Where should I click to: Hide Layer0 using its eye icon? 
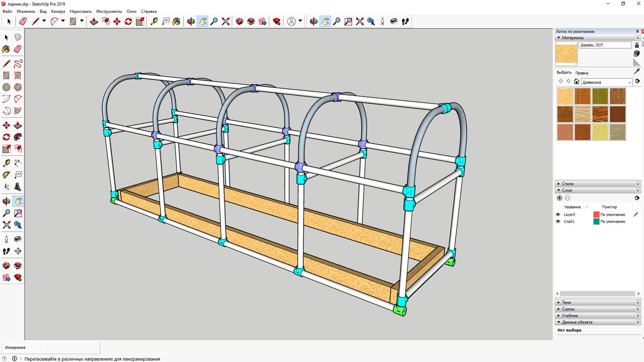point(558,215)
